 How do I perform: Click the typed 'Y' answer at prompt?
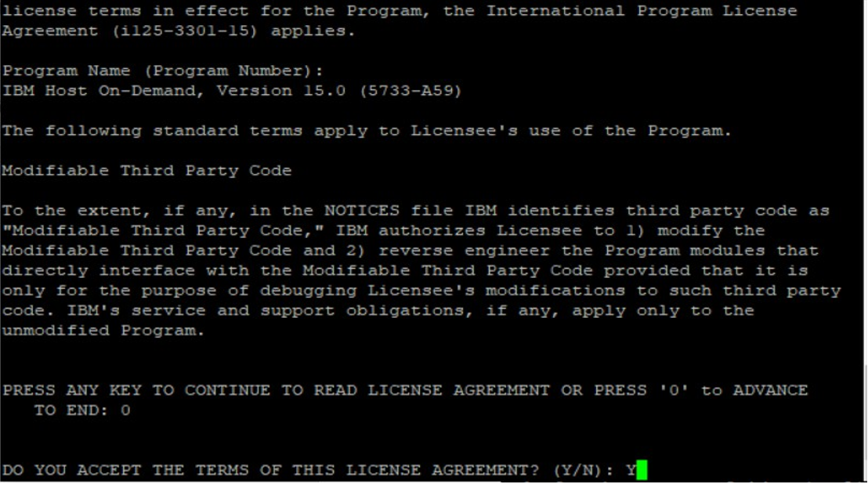(630, 471)
